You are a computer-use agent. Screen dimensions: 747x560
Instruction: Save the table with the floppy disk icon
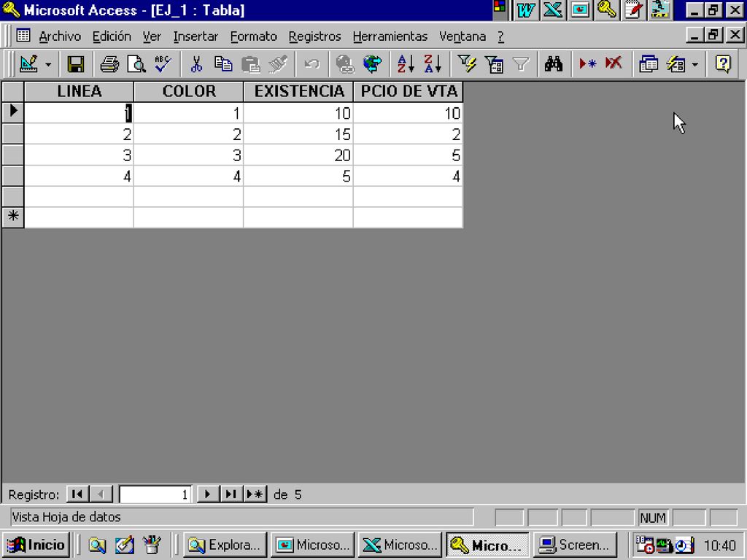coord(75,64)
